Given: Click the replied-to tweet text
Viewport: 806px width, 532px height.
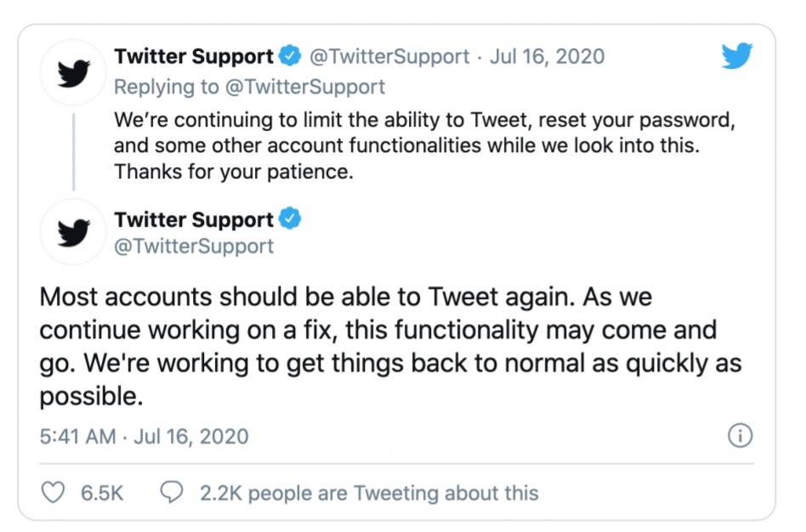Looking at the screenshot, I should pos(423,145).
